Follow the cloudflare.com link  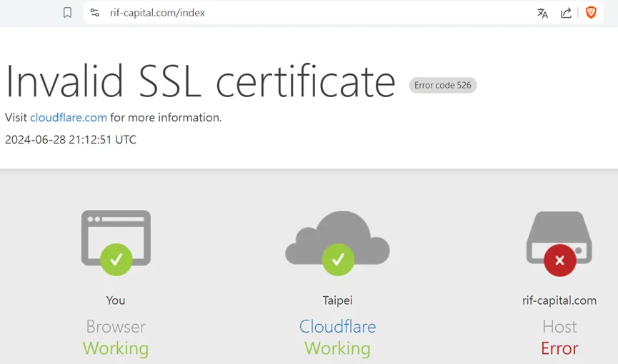[x=69, y=117]
